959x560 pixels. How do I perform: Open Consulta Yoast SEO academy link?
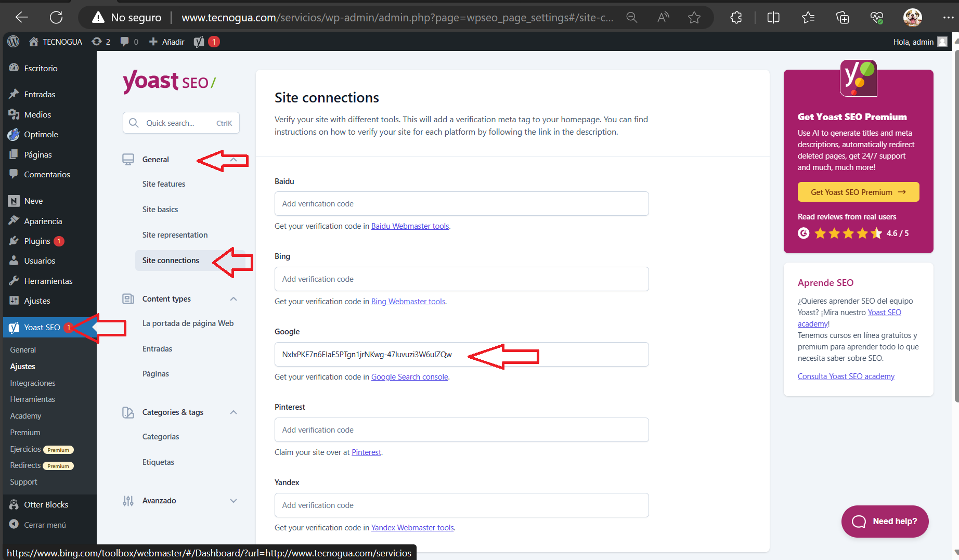click(x=846, y=376)
